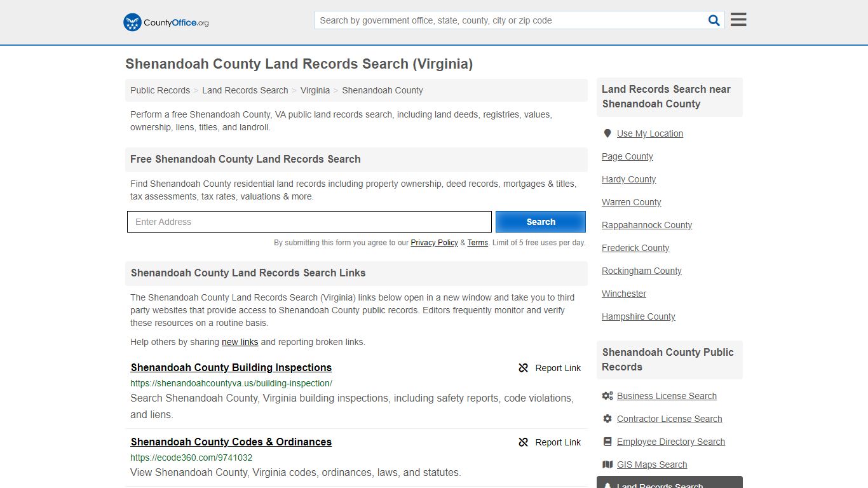Open the Terms link

477,243
